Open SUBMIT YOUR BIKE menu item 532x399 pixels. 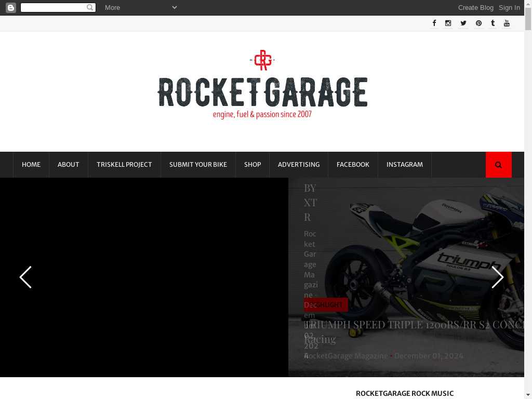198,165
